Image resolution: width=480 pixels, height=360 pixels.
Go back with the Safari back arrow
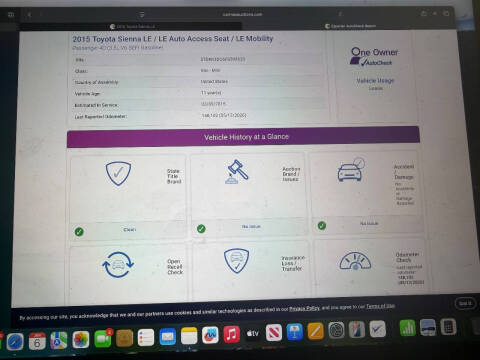(x=29, y=15)
